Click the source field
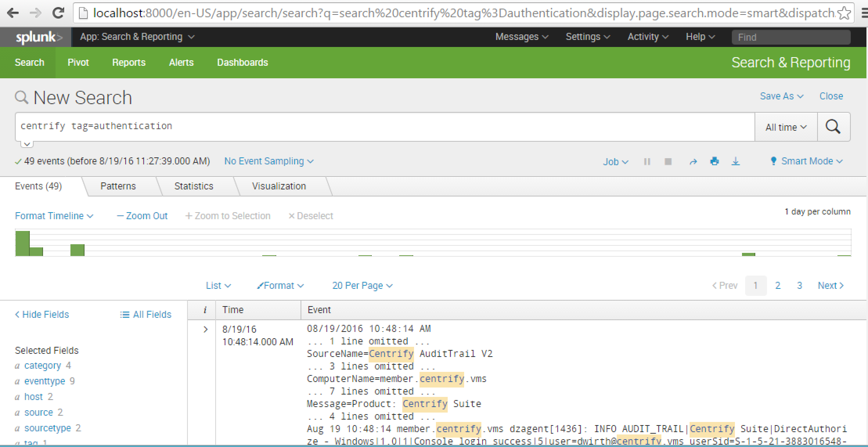This screenshot has height=447, width=868. (x=38, y=413)
